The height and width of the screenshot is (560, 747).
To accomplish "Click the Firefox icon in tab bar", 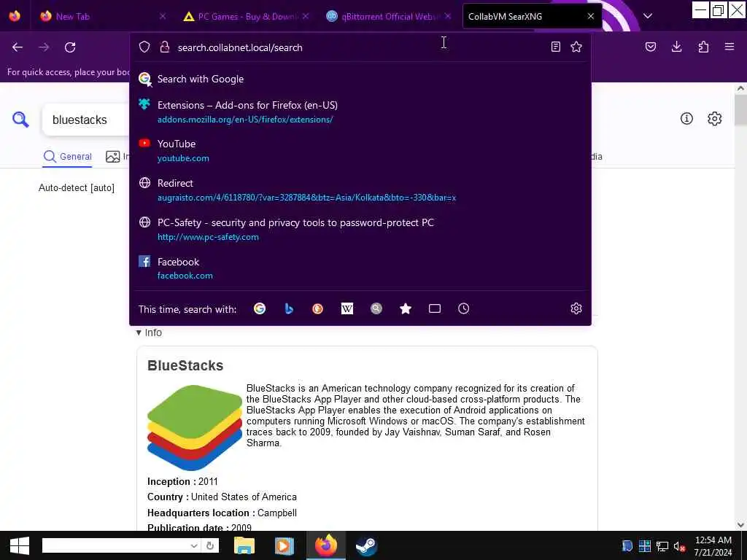I will click(15, 16).
